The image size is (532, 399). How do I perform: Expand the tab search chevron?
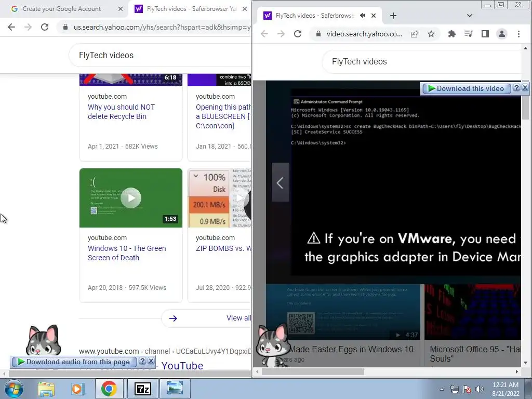pyautogui.click(x=470, y=16)
